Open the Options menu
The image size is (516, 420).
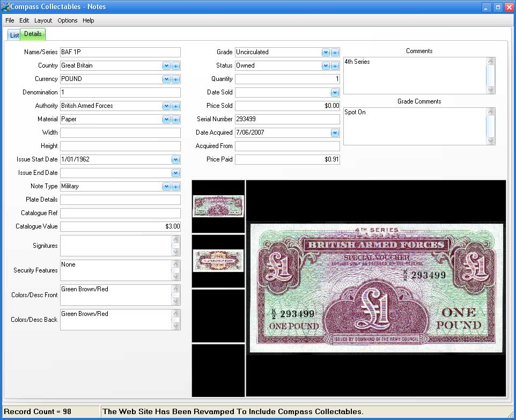coord(68,20)
